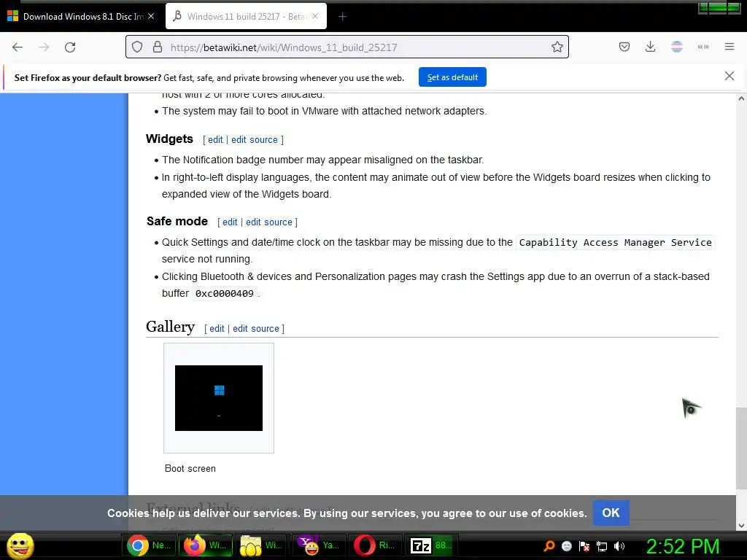The width and height of the screenshot is (747, 560).
Task: Select the Windows 11 build 25217 tab
Action: pos(246,16)
